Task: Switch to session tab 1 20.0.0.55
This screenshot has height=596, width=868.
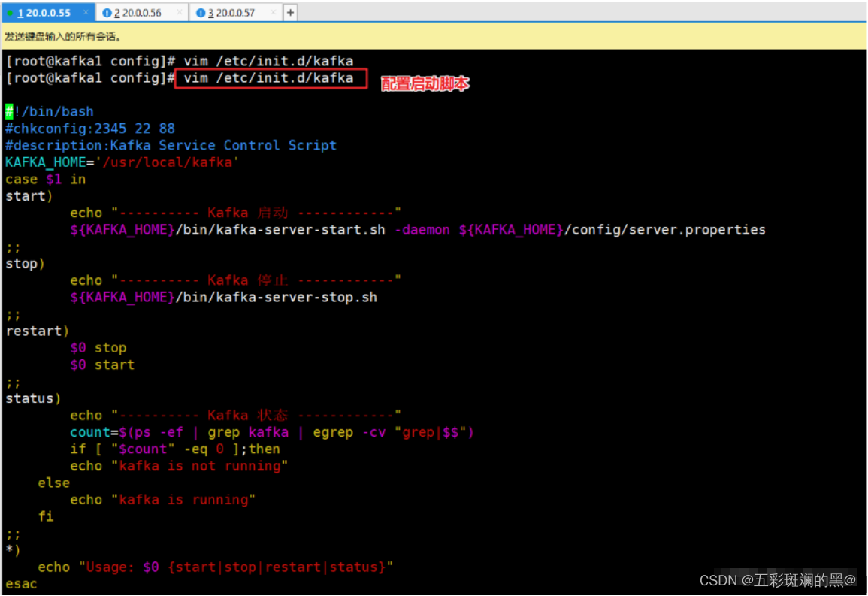Action: 43,13
